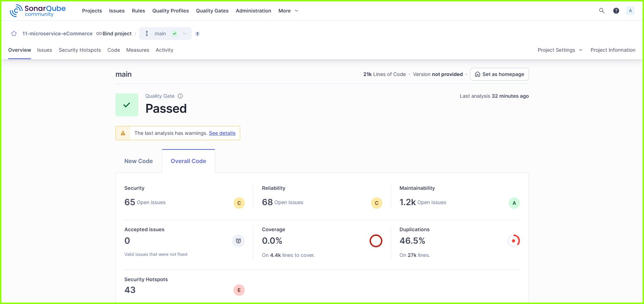This screenshot has width=644, height=304.
Task: Select the Overall Code tab
Action: click(x=189, y=161)
